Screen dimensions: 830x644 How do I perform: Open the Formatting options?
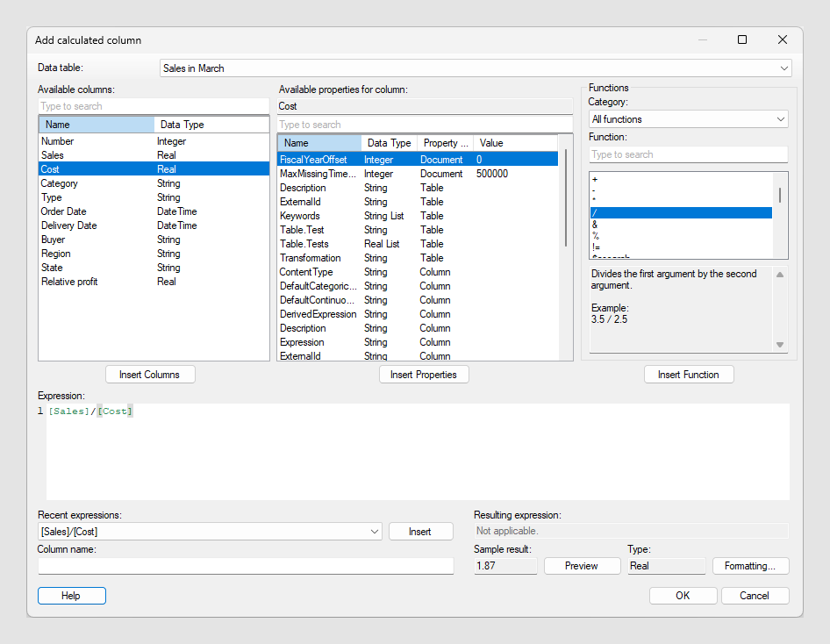tap(750, 566)
